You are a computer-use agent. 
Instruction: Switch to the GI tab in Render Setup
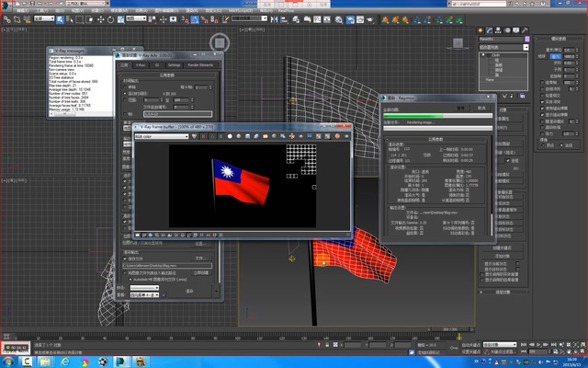(x=157, y=65)
